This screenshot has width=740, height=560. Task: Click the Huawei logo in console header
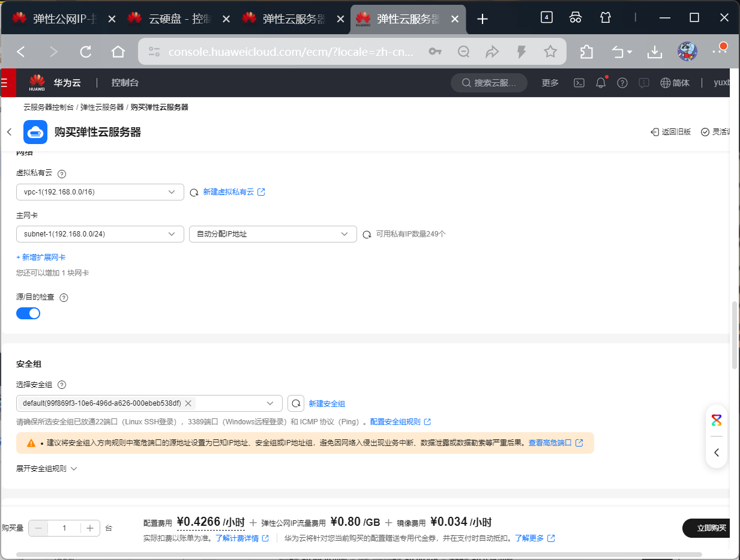(37, 83)
